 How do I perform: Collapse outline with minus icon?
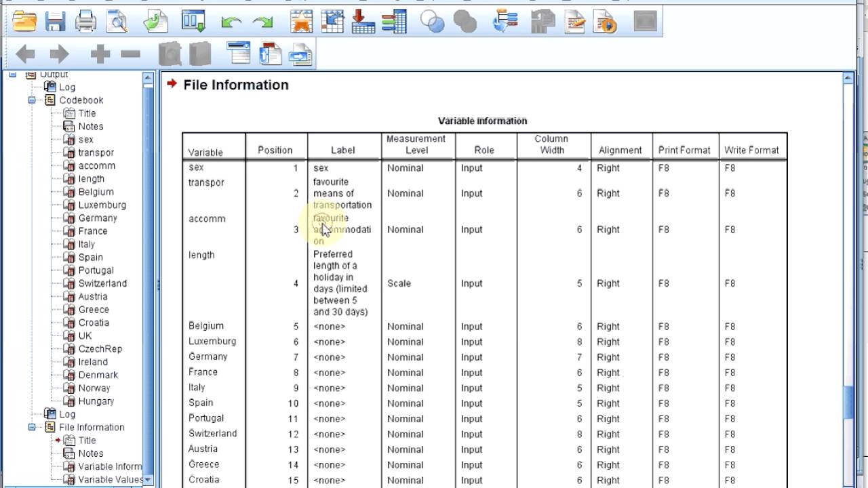click(130, 54)
